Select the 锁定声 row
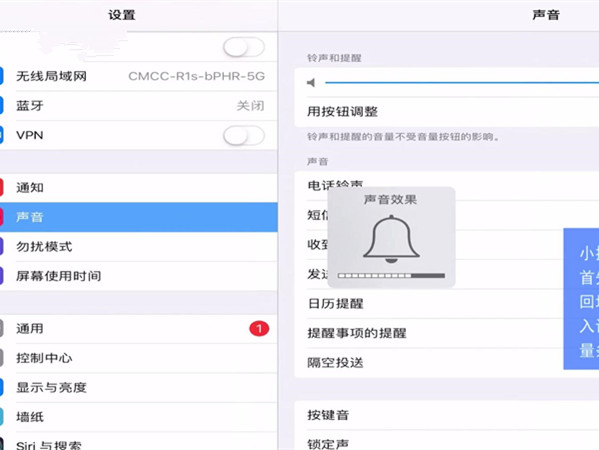This screenshot has height=450, width=599. click(447, 441)
